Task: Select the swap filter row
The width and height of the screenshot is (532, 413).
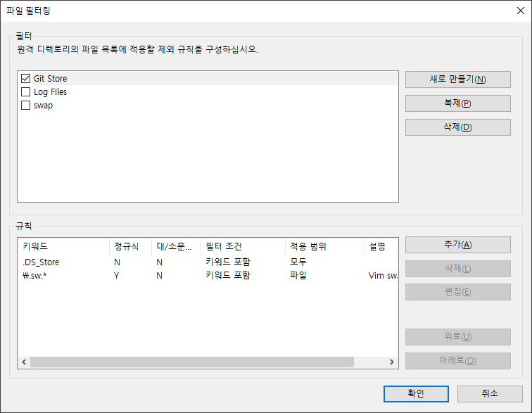Action: click(208, 106)
